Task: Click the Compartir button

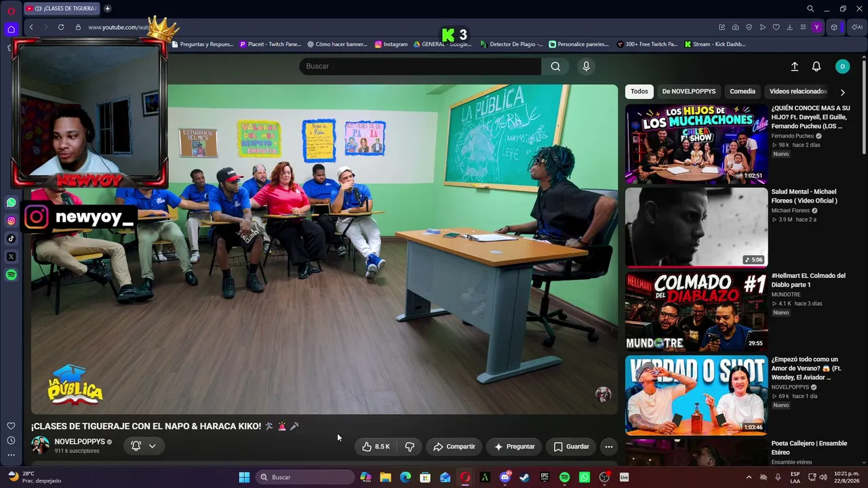Action: point(454,447)
